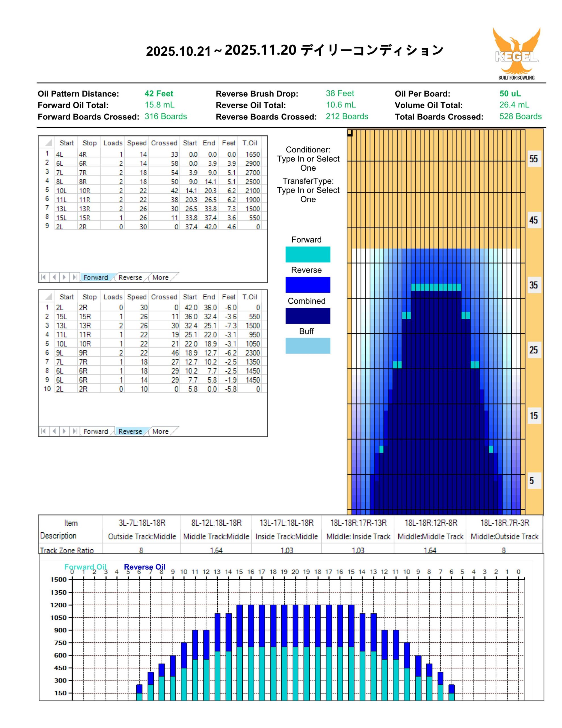Open More tab in upper table panel
Screen dimensions: 562x728
coord(160,277)
